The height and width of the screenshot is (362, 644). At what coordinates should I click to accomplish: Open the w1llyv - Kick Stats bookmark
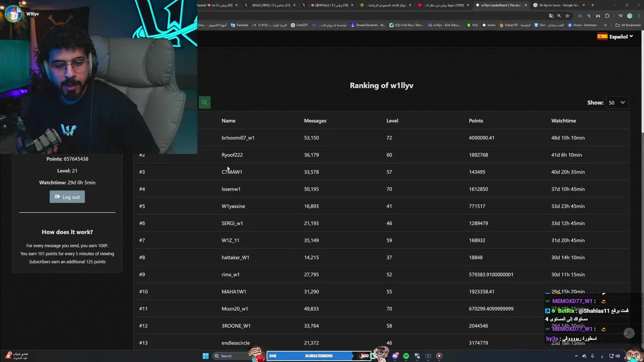point(444,25)
